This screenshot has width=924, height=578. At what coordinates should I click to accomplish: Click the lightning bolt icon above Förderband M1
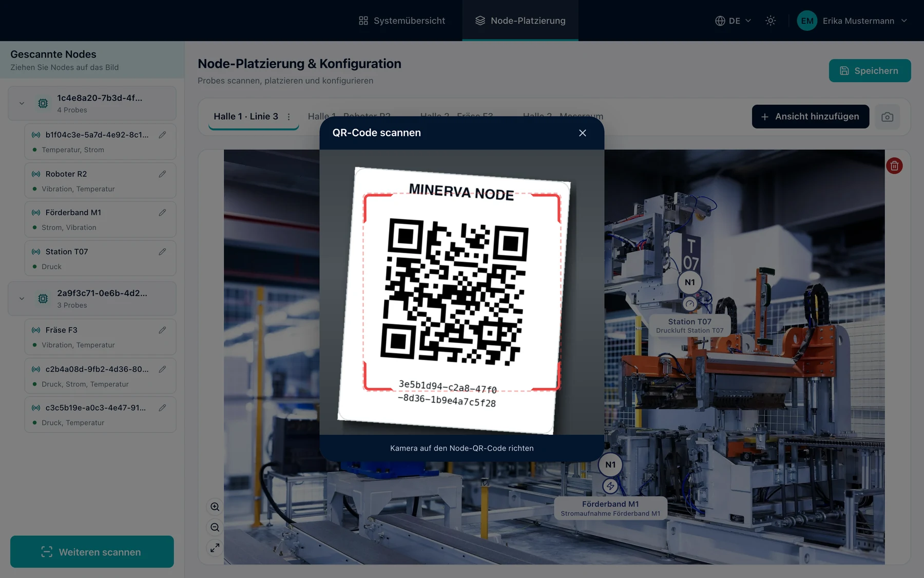610,486
